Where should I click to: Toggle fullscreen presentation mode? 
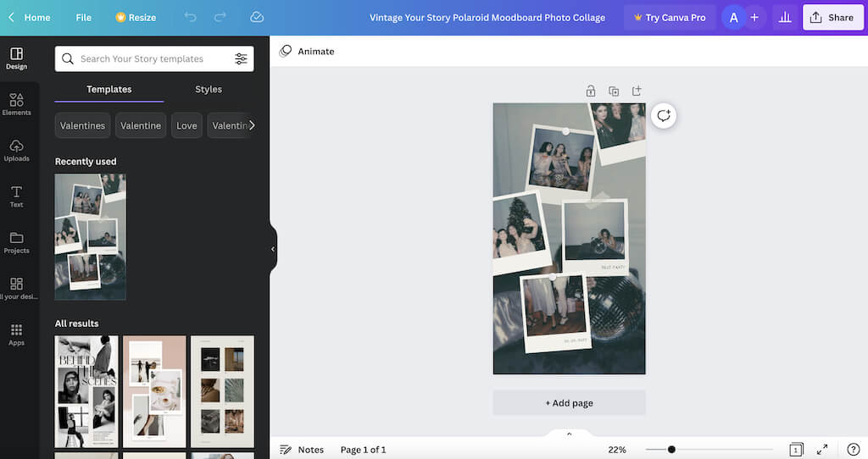tap(822, 450)
